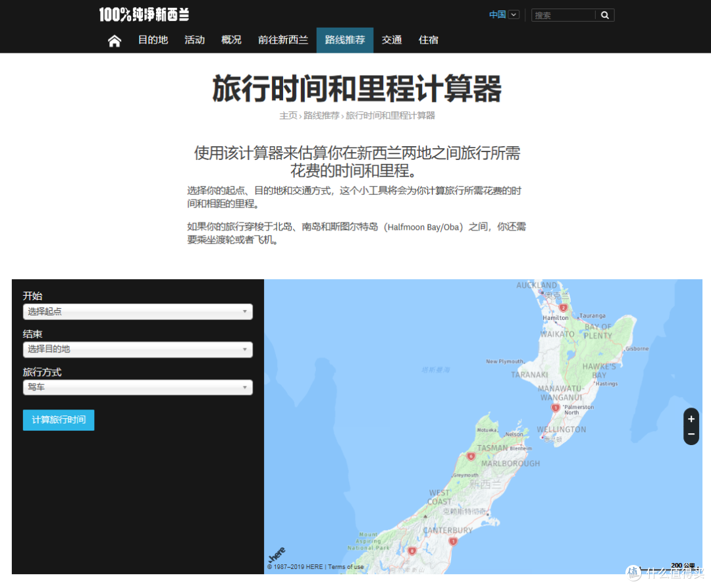Click the New Plymouth label on map

point(505,361)
